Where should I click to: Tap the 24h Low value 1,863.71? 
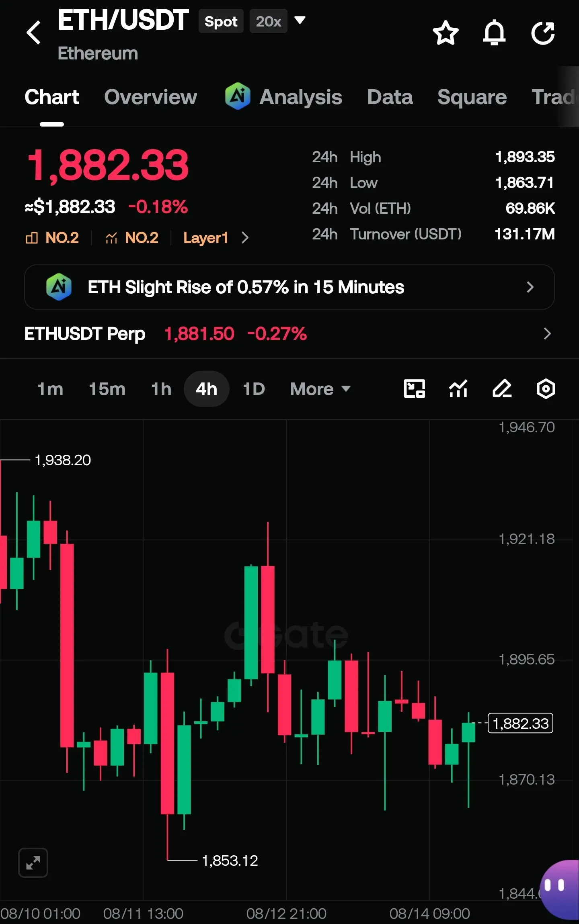click(x=525, y=182)
